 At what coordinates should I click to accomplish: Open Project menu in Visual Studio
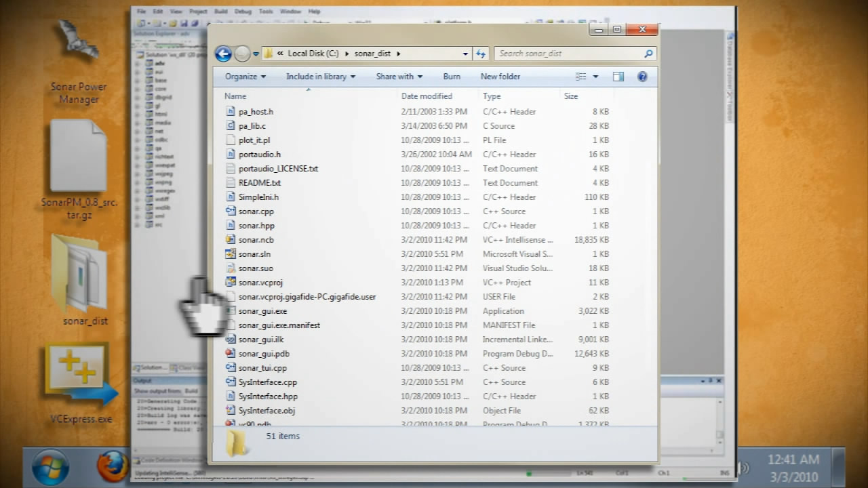click(198, 12)
